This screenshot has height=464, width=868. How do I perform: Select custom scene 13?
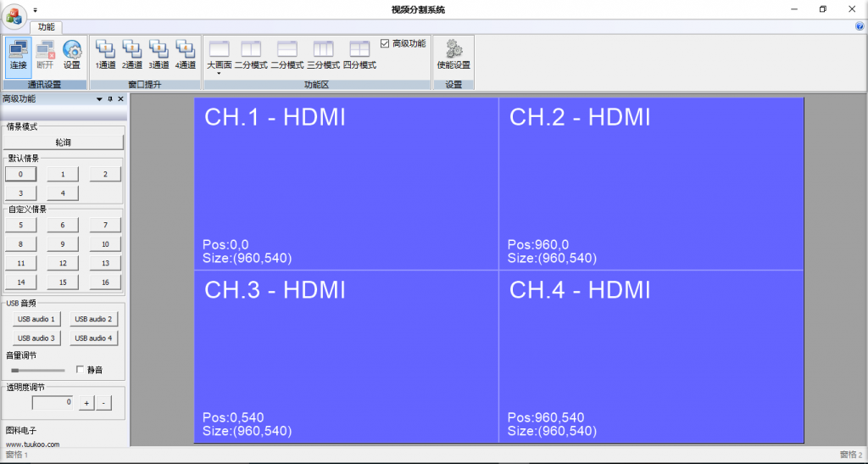click(105, 263)
